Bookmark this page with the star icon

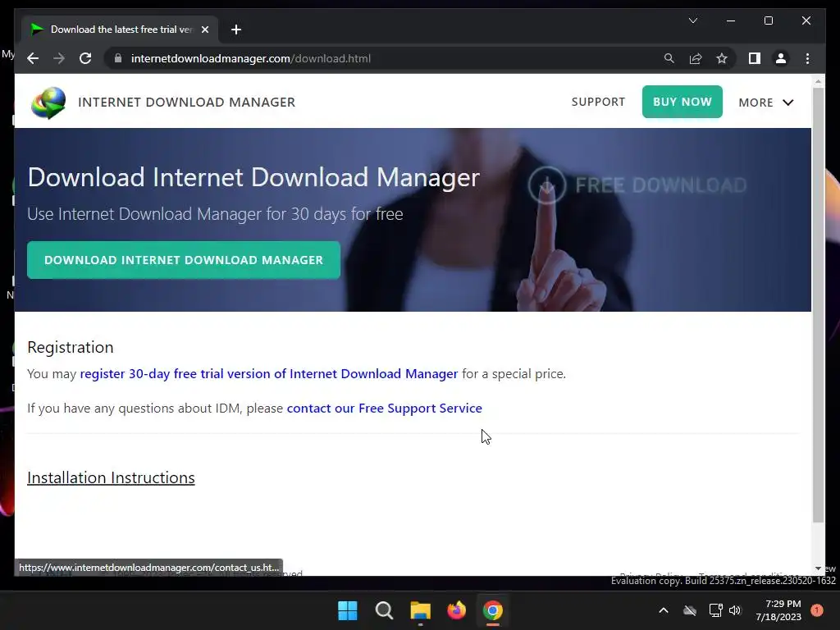point(722,58)
